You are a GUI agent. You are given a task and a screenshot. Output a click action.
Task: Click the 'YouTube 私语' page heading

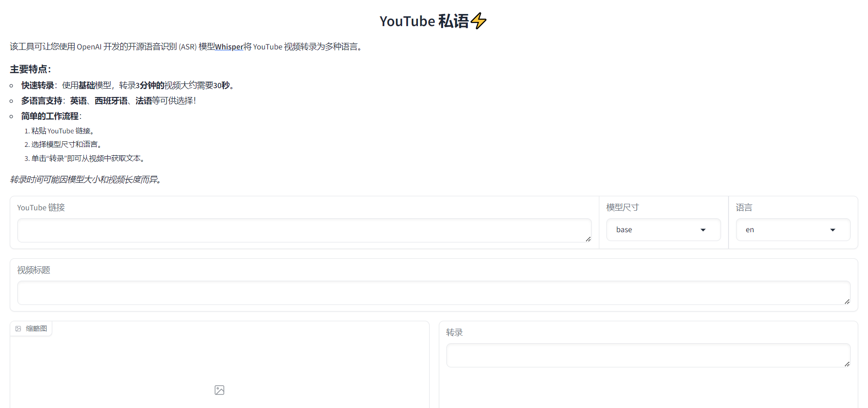pyautogui.click(x=424, y=21)
